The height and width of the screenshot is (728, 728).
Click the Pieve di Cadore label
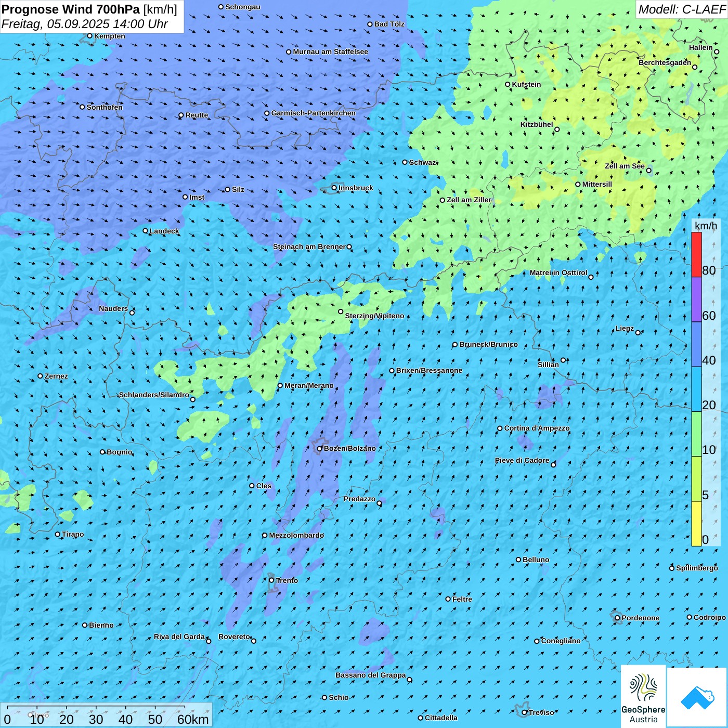click(x=522, y=460)
